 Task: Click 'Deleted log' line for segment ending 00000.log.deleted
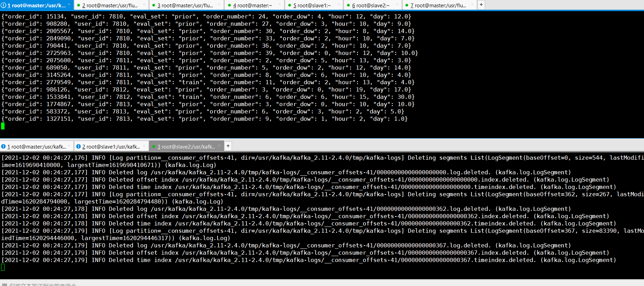click(x=286, y=172)
